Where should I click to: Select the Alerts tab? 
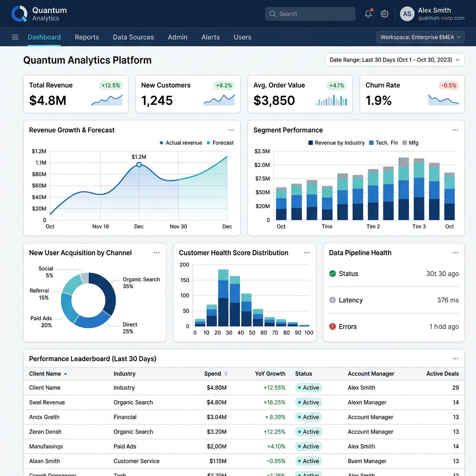coord(211,37)
